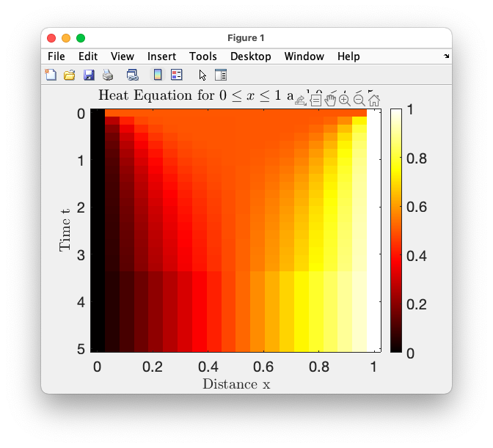Activate the Zoom Out magnifier
The image size is (493, 448).
[359, 100]
